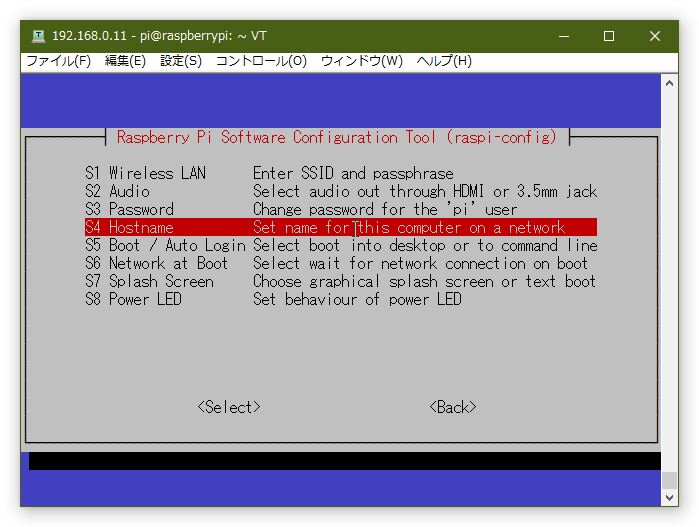Click 'Set behaviour of power LED' description
The height and width of the screenshot is (527, 699).
(357, 299)
